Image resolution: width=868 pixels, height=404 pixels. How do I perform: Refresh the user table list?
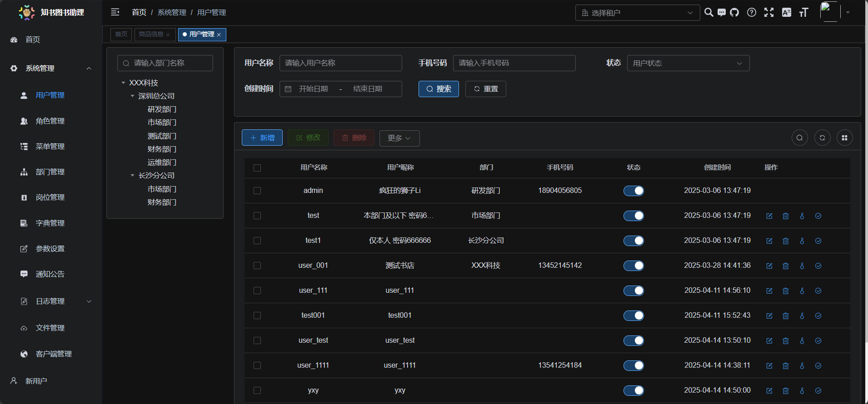tap(822, 138)
